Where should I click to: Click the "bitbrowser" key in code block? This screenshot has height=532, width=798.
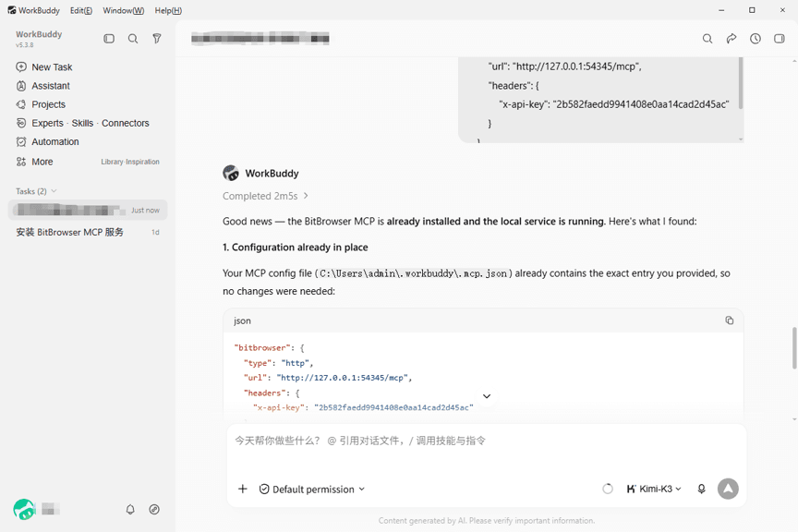click(261, 347)
